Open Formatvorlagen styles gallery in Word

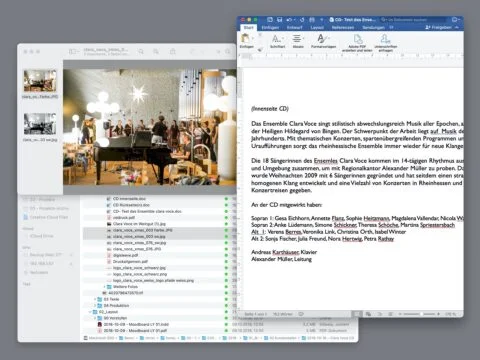coord(323,41)
